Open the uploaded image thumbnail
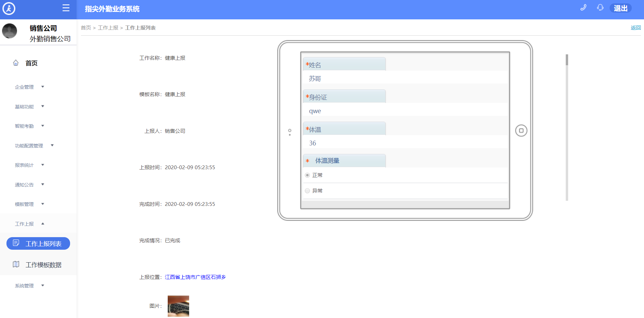644x318 pixels. tap(178, 306)
